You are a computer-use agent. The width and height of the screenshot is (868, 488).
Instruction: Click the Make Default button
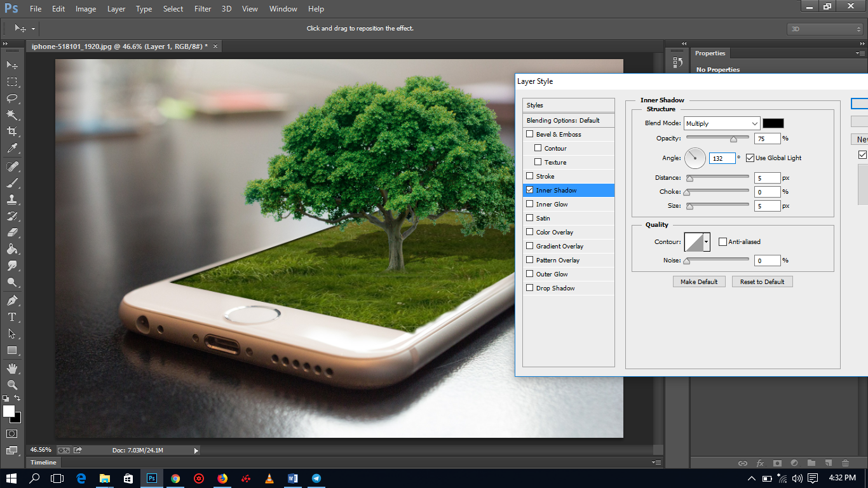click(x=699, y=281)
